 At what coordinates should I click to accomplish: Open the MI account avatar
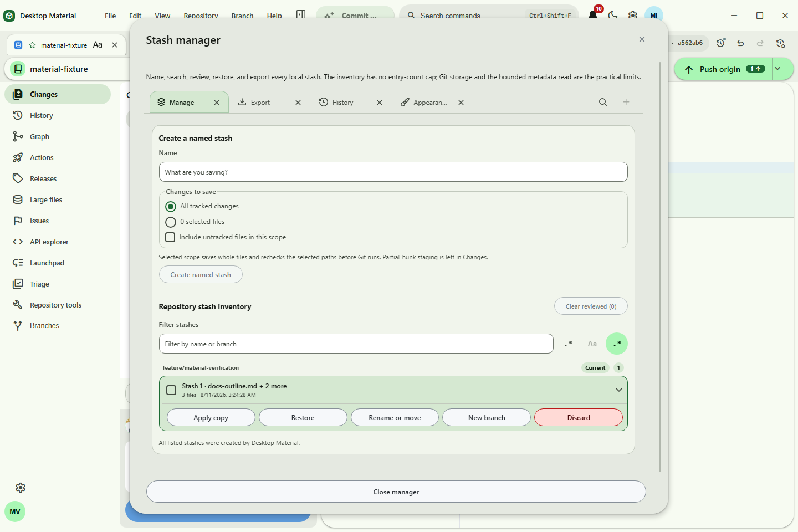tap(654, 15)
